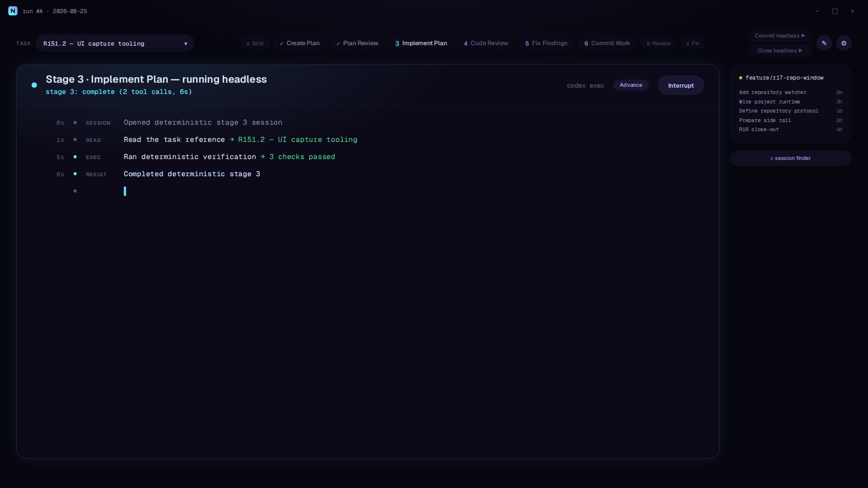868x488 pixels.
Task: Click the Commit headless button
Action: tap(780, 36)
